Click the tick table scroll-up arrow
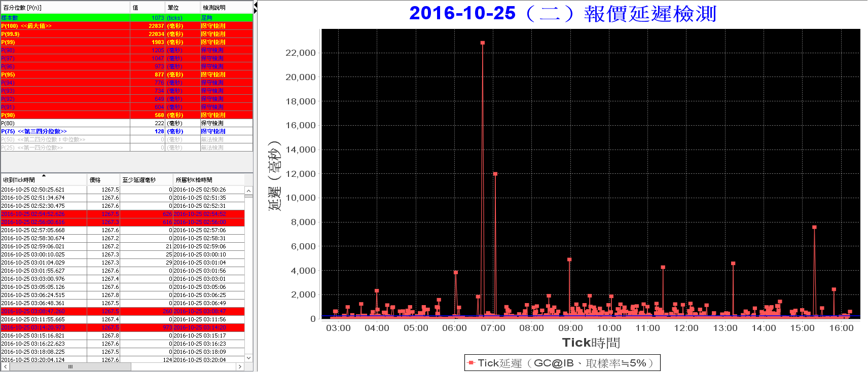868x372 pixels. click(248, 191)
